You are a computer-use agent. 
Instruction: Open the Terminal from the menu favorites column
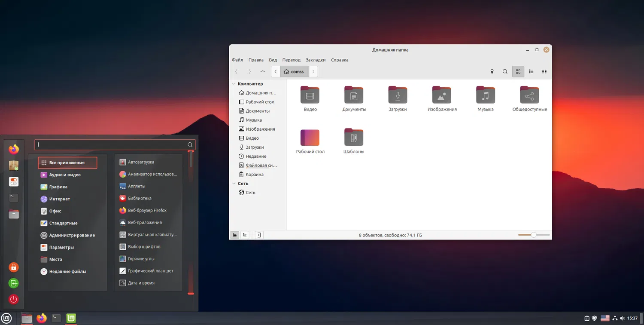pos(14,198)
